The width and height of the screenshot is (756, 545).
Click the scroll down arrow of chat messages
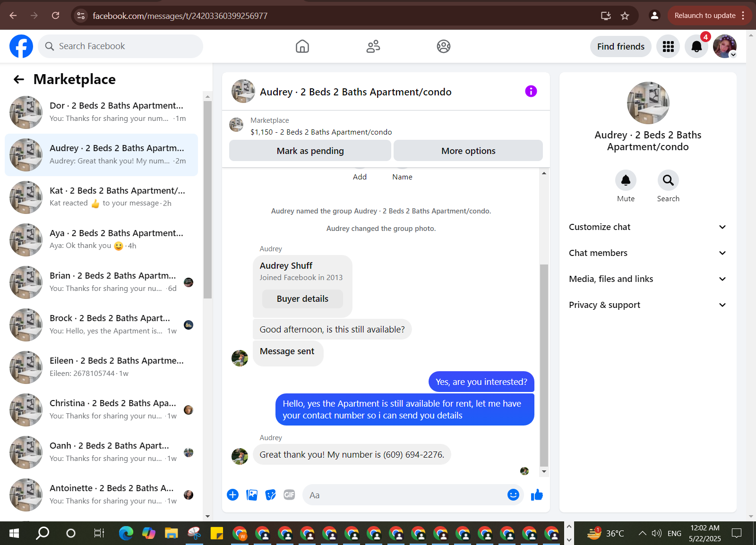544,471
